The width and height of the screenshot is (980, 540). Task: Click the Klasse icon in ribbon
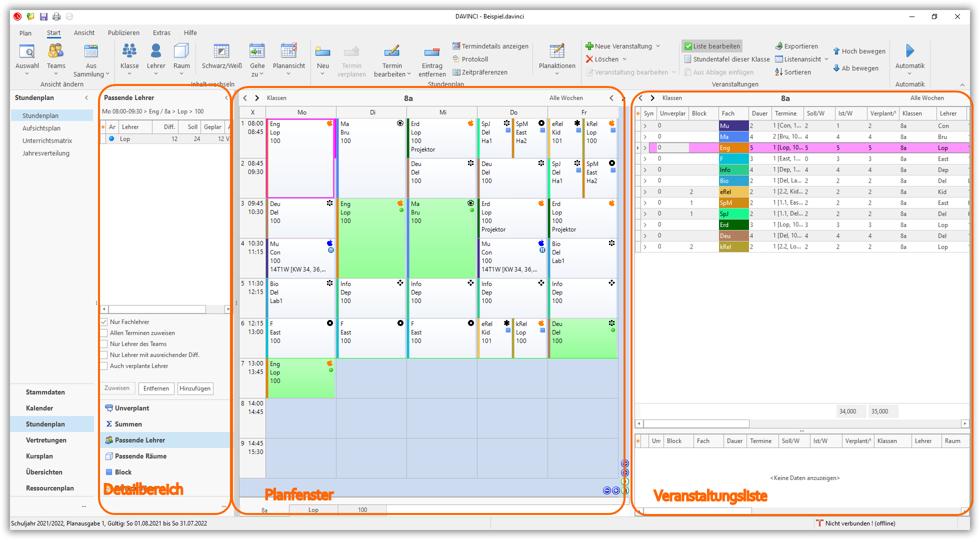click(x=129, y=51)
